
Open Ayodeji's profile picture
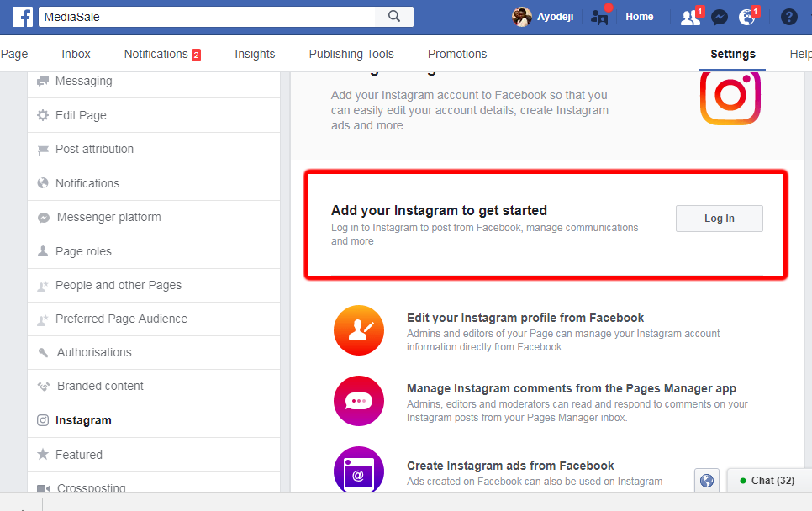(x=521, y=17)
